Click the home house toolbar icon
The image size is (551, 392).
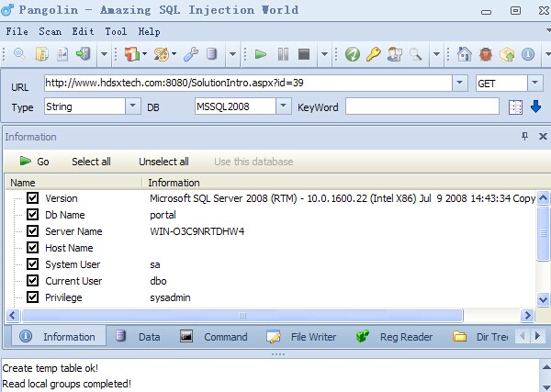point(464,54)
